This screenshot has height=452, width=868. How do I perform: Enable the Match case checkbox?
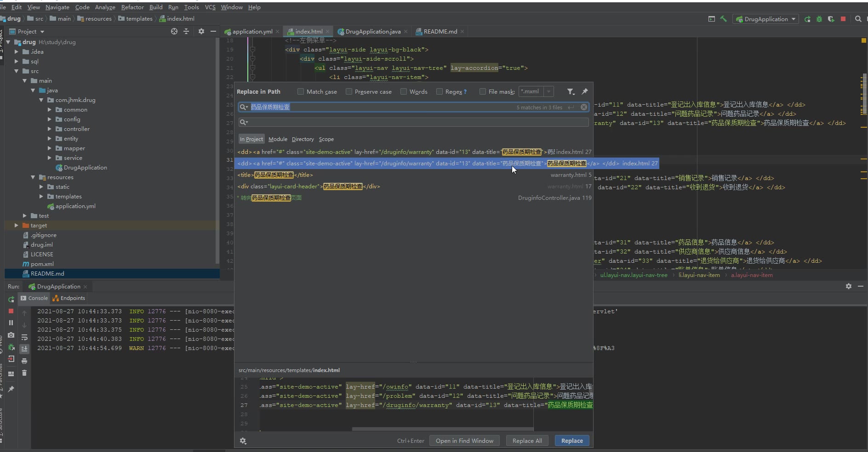tap(301, 92)
